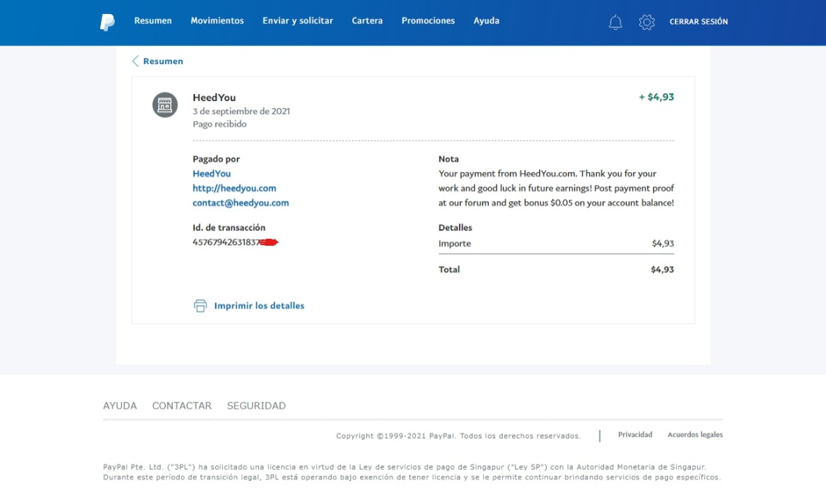This screenshot has height=504, width=826.
Task: Click the Id. de transacción label
Action: pos(228,228)
